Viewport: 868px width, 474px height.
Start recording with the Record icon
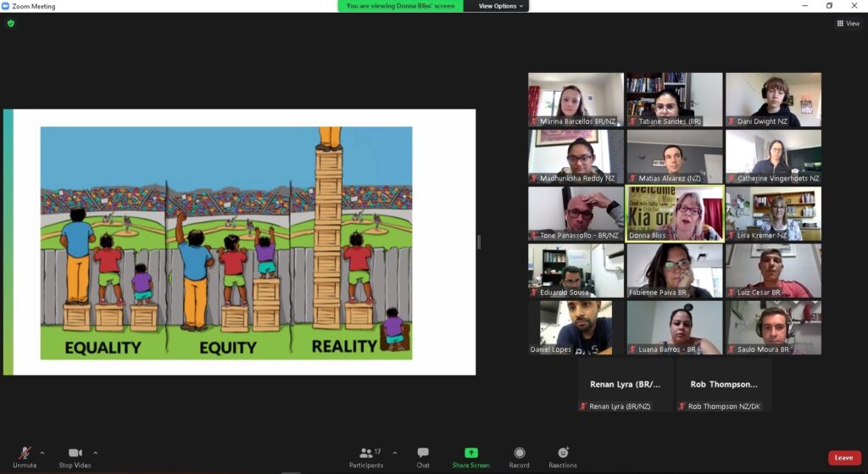tap(519, 453)
